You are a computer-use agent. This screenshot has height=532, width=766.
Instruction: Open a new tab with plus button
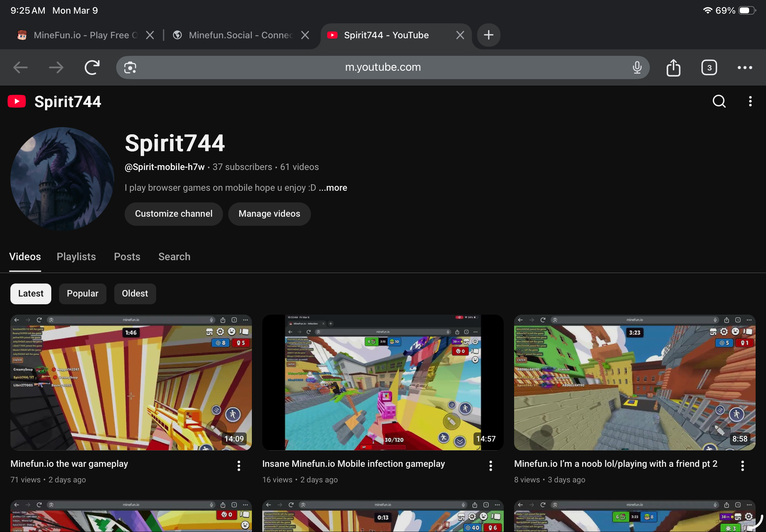pos(488,35)
